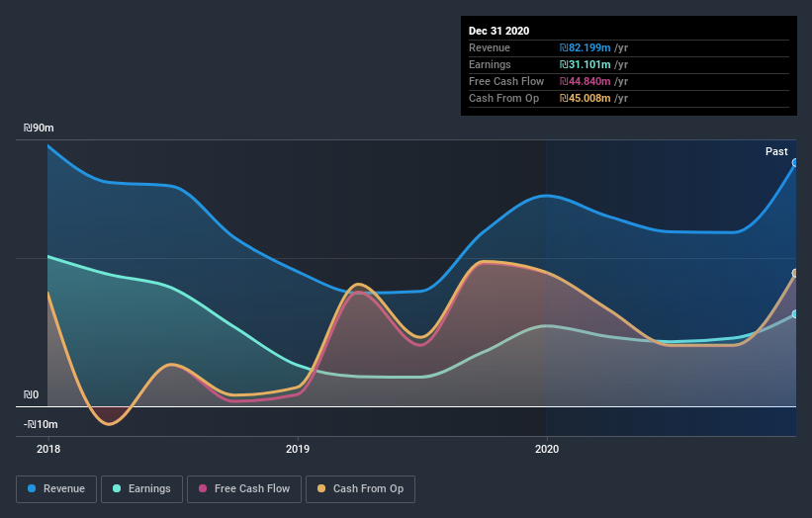Click the pink Free Cash Flow legend dot

tap(203, 488)
